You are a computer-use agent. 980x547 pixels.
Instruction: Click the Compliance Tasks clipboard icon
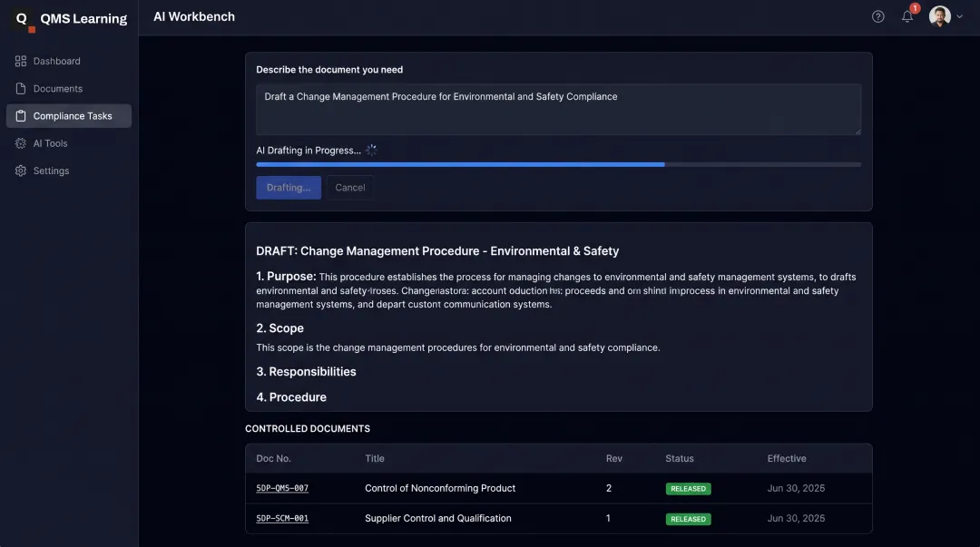tap(21, 115)
